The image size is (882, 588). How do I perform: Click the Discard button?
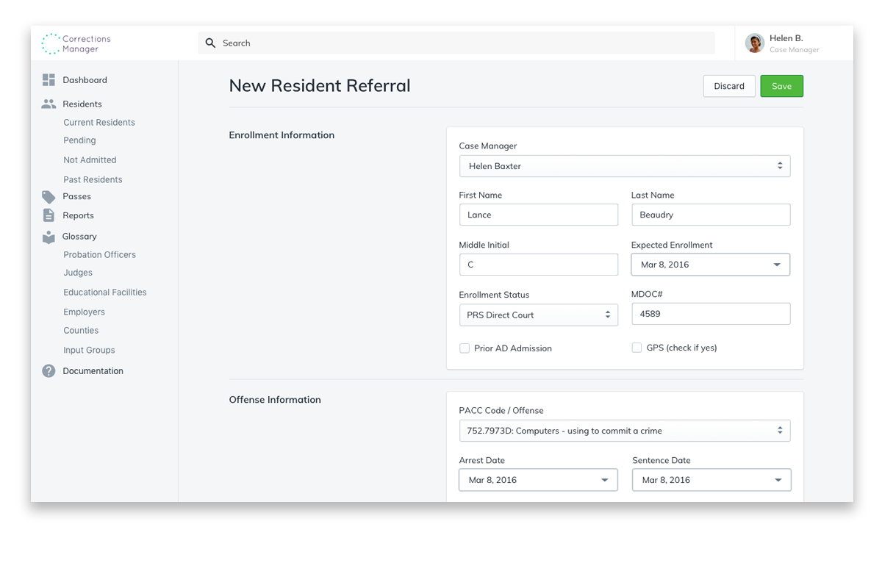pyautogui.click(x=729, y=86)
